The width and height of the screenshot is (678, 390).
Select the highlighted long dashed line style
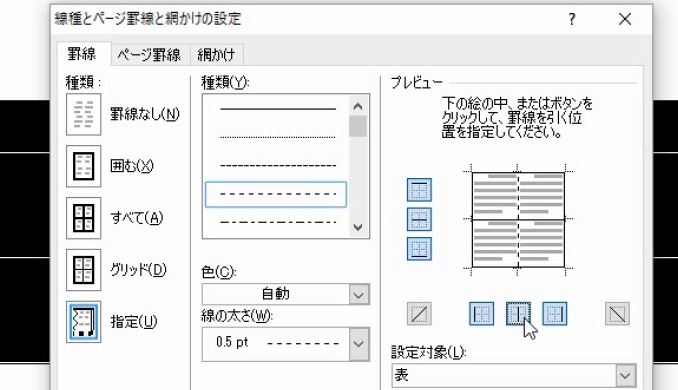(276, 194)
